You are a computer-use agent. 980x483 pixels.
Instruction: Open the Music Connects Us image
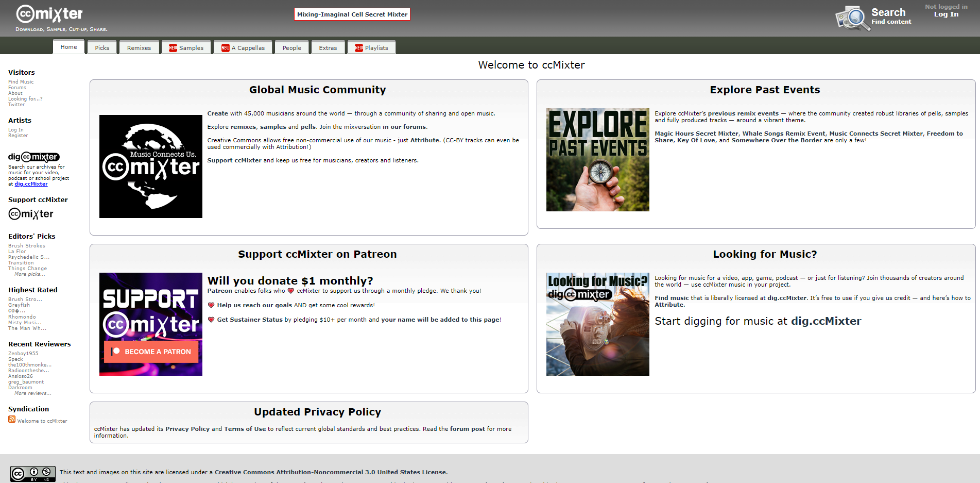(x=151, y=166)
